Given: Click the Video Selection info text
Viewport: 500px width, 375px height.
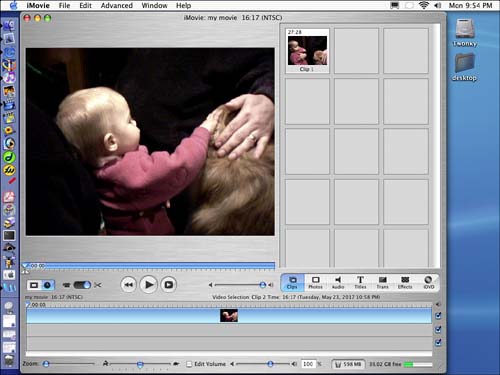Looking at the screenshot, I should tap(296, 297).
